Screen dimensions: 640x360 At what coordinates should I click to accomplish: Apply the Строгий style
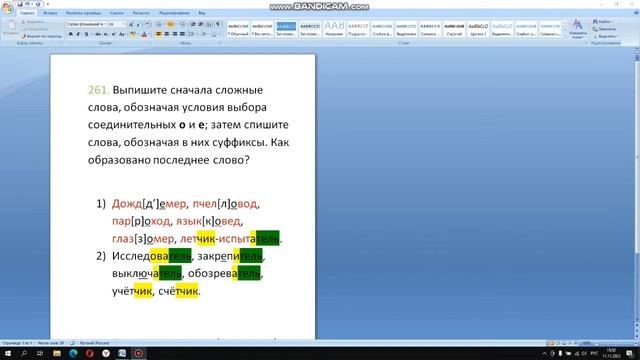[x=454, y=29]
